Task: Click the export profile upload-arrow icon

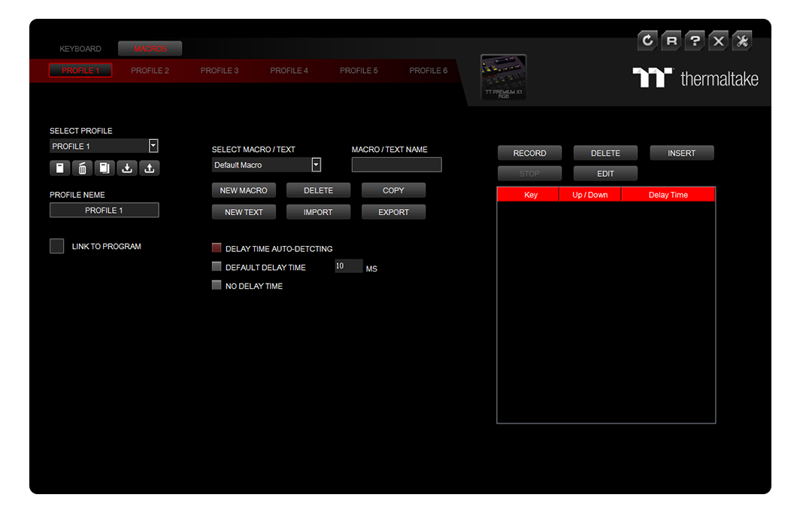Action: (150, 168)
